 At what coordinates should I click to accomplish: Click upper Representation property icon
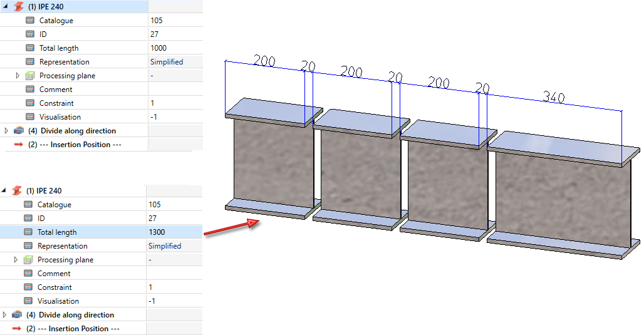[30, 61]
